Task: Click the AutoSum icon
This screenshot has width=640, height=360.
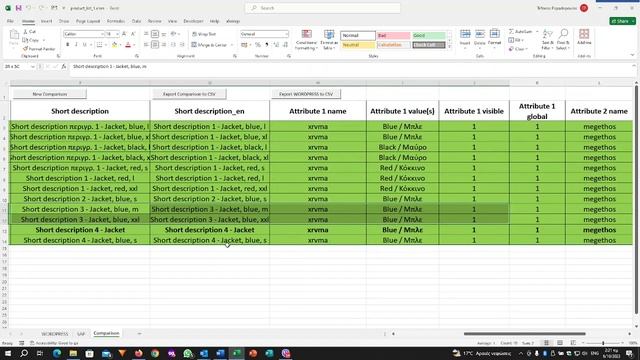Action: [x=511, y=31]
